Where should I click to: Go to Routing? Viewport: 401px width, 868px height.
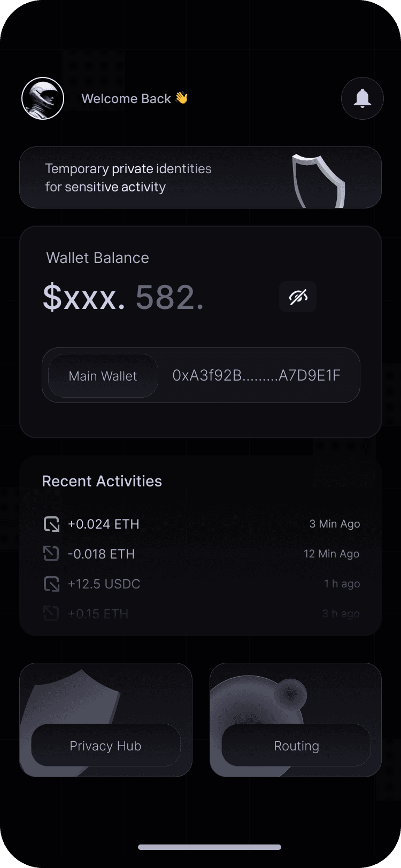(296, 746)
